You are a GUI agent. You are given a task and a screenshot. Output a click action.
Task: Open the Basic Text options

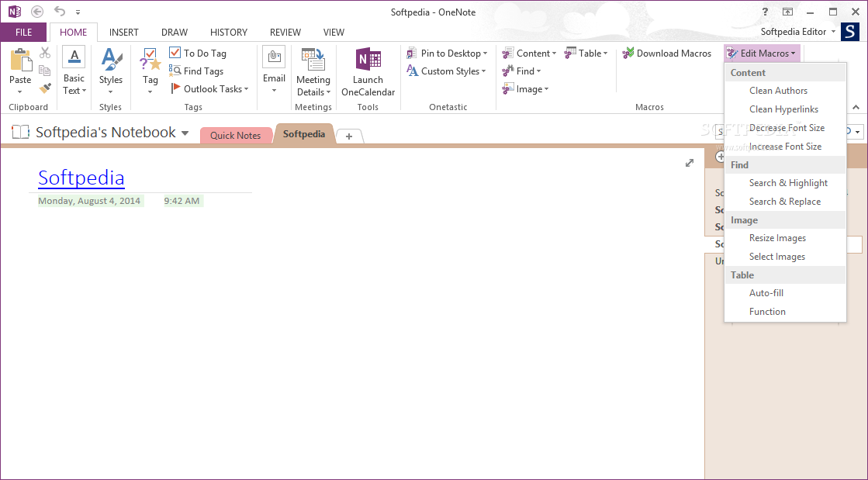coord(74,71)
